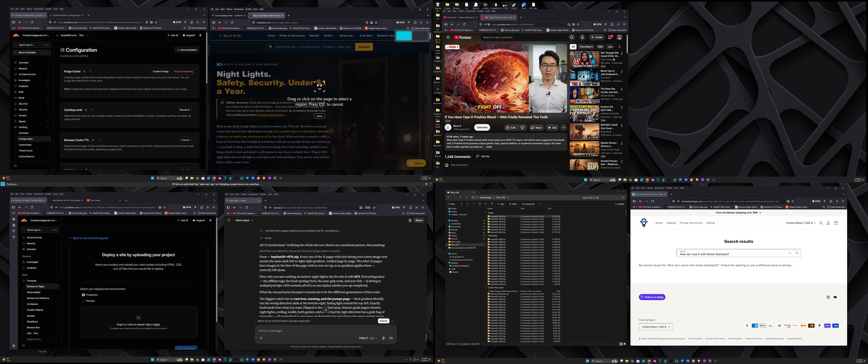Click the StuckAtPrototype store logo
This screenshot has width=868, height=364.
pos(644,223)
